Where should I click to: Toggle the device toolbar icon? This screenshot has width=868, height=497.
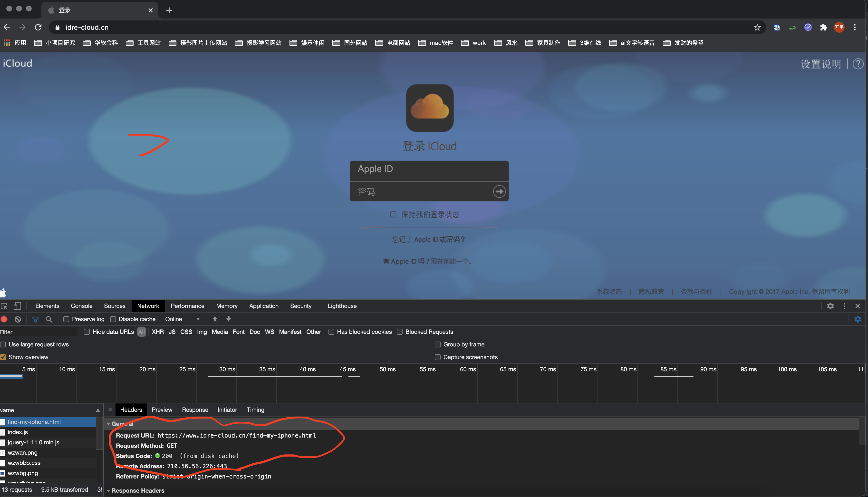point(17,306)
